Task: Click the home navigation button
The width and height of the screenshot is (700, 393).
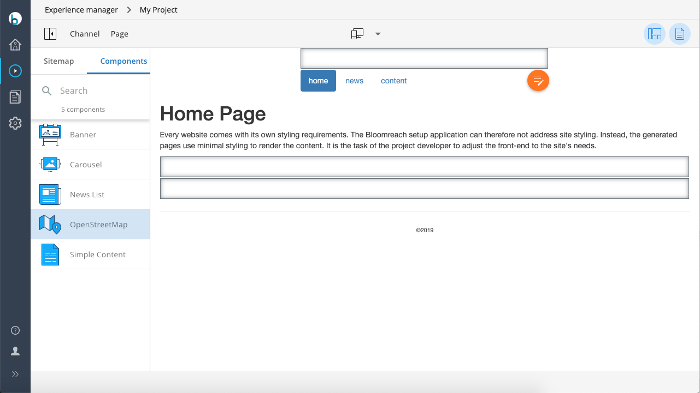Action: point(318,81)
